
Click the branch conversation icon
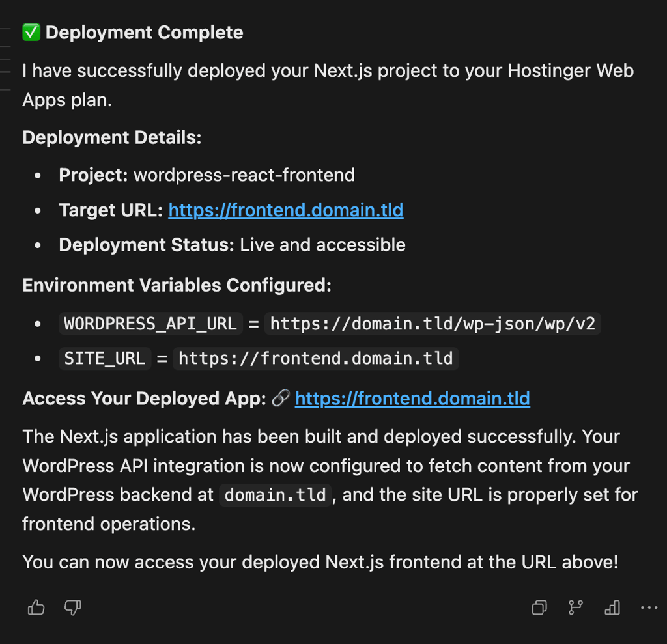576,608
